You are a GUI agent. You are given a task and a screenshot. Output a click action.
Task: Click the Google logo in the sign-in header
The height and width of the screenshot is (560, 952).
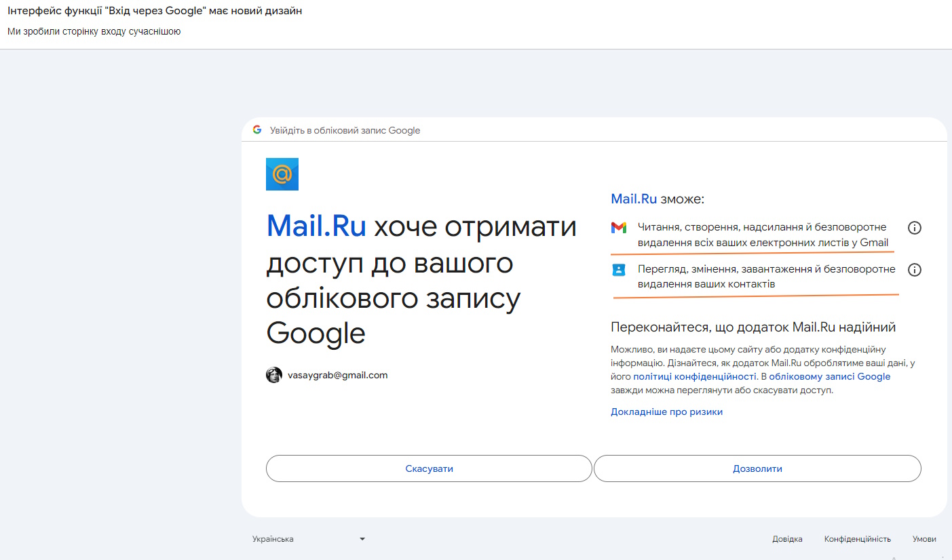point(257,129)
